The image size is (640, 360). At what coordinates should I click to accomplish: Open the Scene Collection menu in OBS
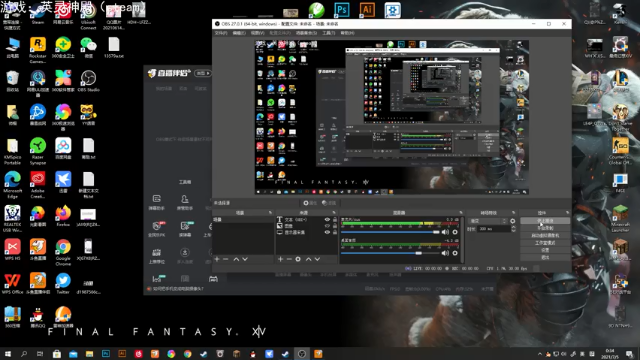coord(306,33)
